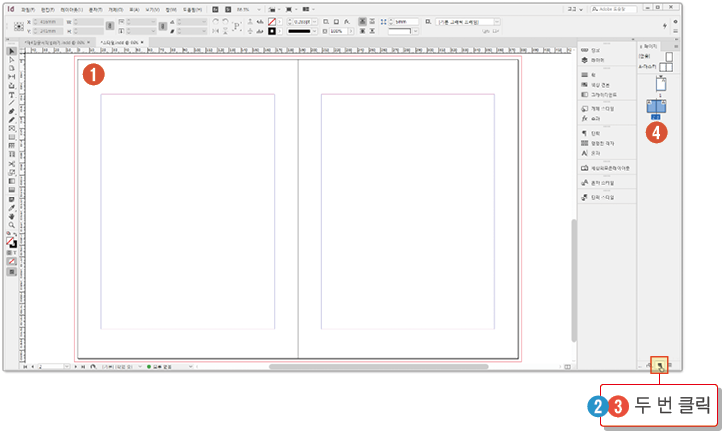Toggle the top-left text wrap option
722x431 pixels.
pyautogui.click(x=362, y=22)
